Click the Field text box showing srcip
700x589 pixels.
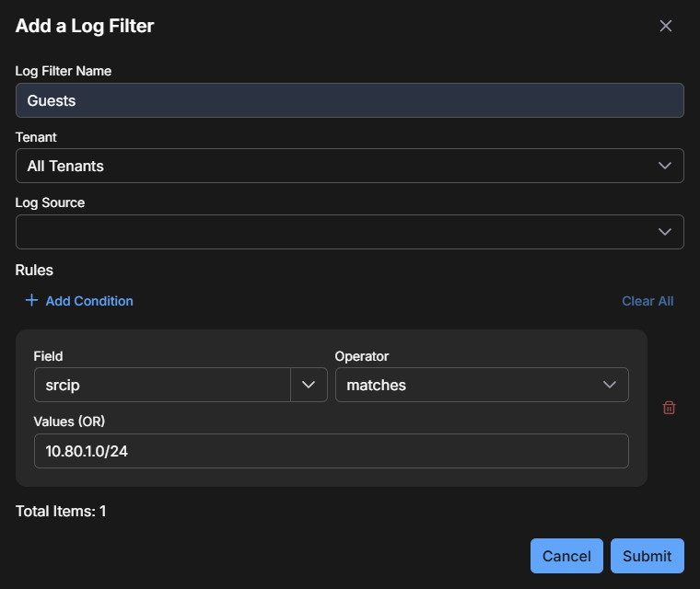click(162, 385)
